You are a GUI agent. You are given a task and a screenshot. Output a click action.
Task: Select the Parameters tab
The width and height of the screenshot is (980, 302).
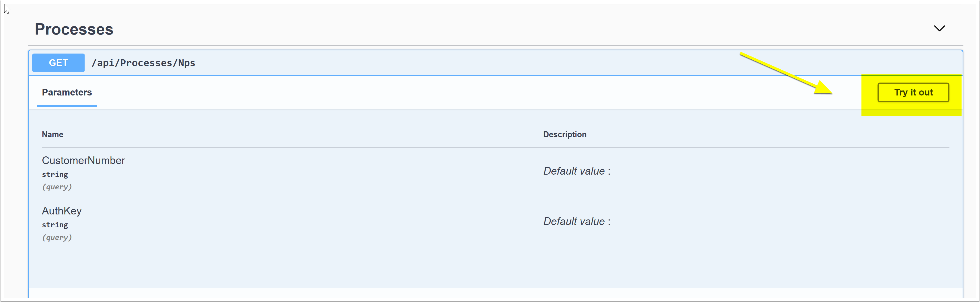point(67,93)
